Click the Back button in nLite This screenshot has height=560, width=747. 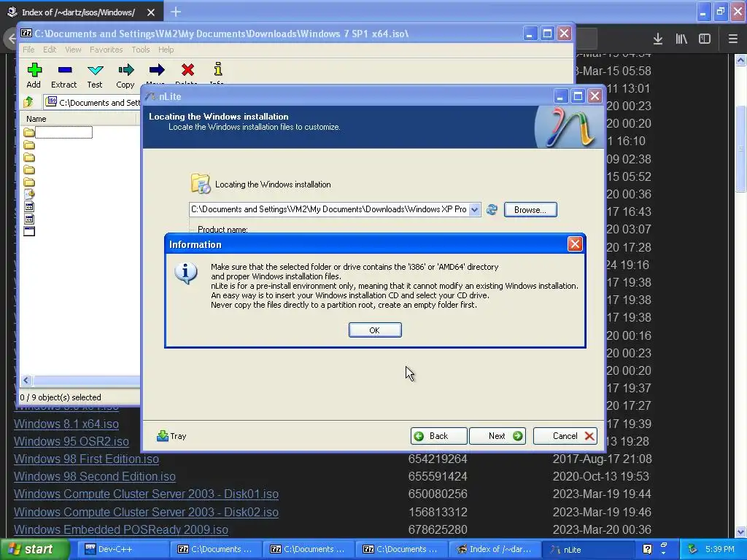[x=438, y=436]
